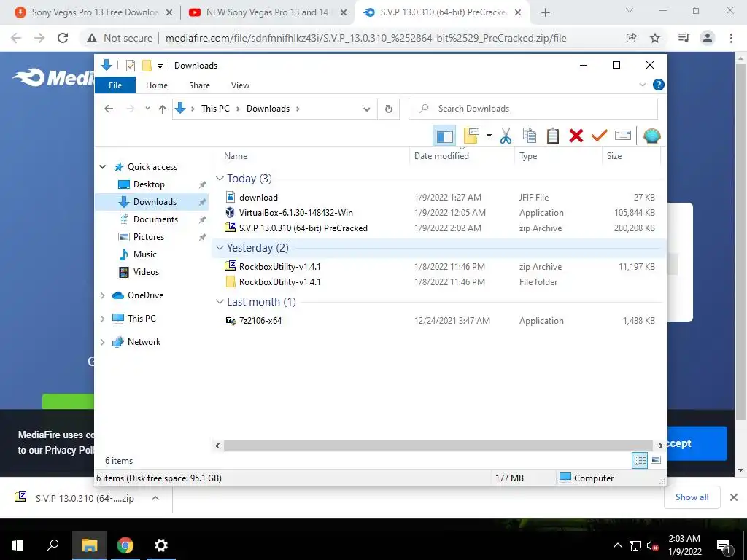Click This PC in address breadcrumb

(x=215, y=109)
